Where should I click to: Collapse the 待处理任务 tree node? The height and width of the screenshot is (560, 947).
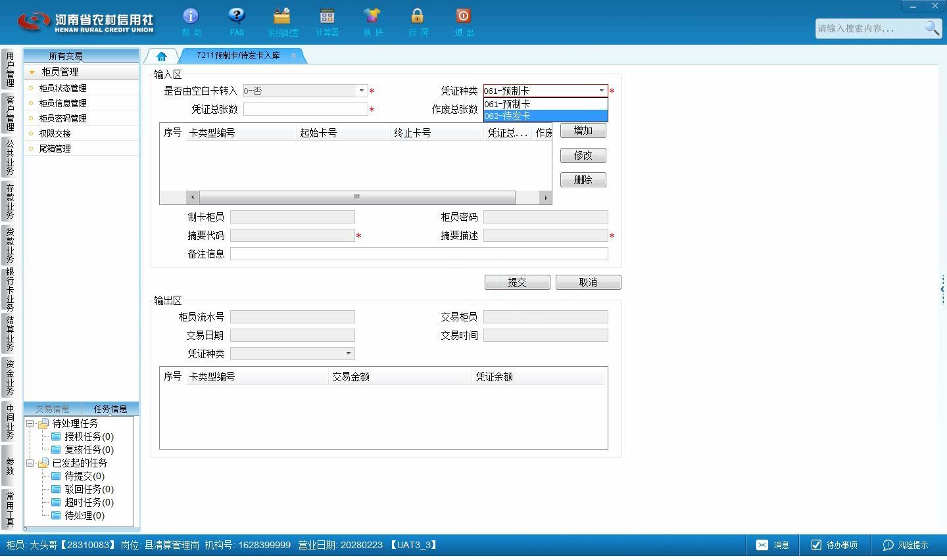[30, 424]
